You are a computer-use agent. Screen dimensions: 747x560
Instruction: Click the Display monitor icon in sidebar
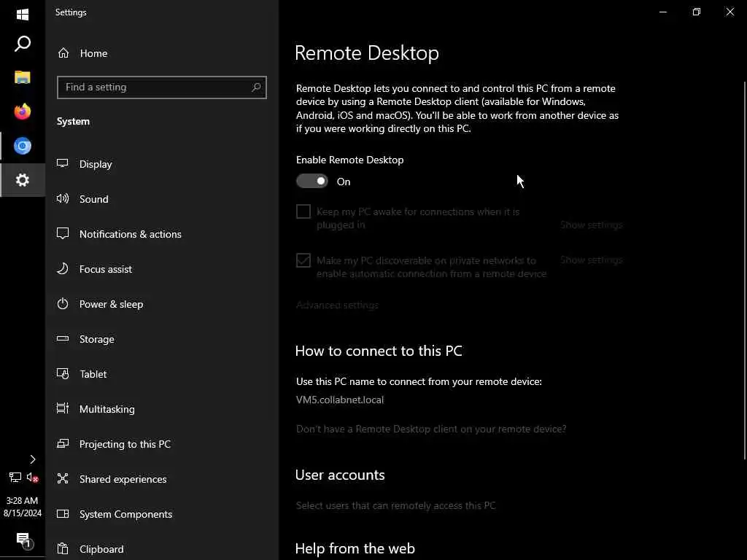coord(63,164)
